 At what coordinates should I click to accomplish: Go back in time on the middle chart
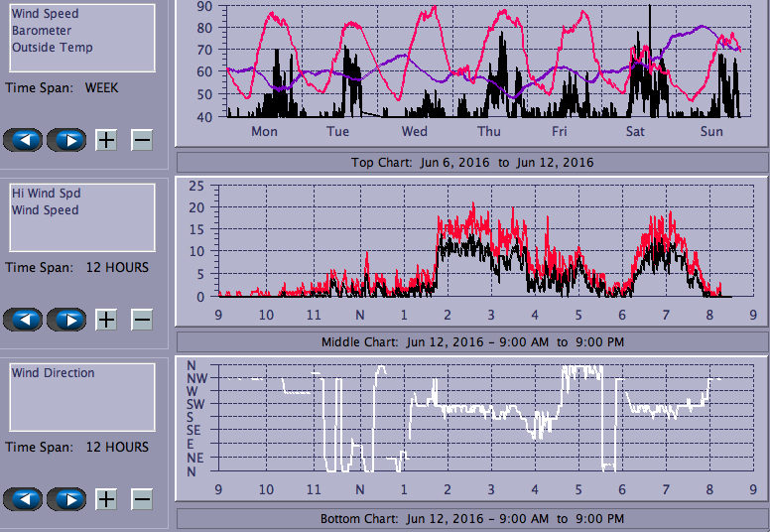coord(24,320)
